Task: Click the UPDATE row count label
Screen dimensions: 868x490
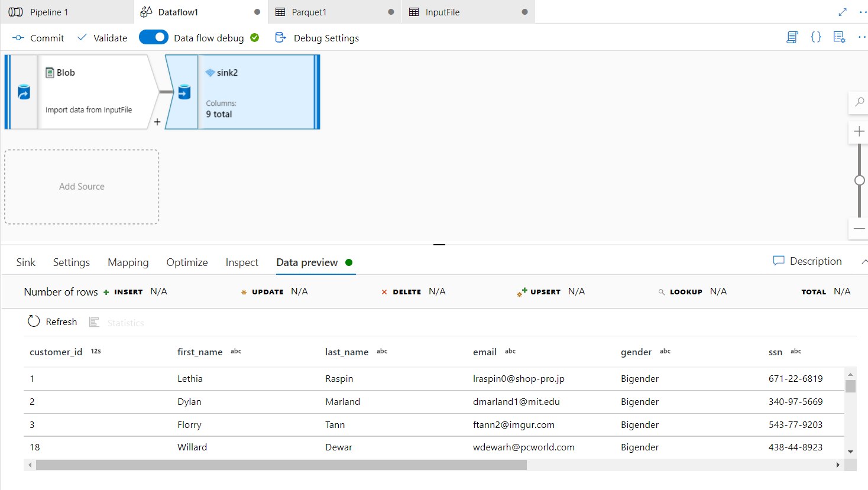Action: tap(267, 292)
